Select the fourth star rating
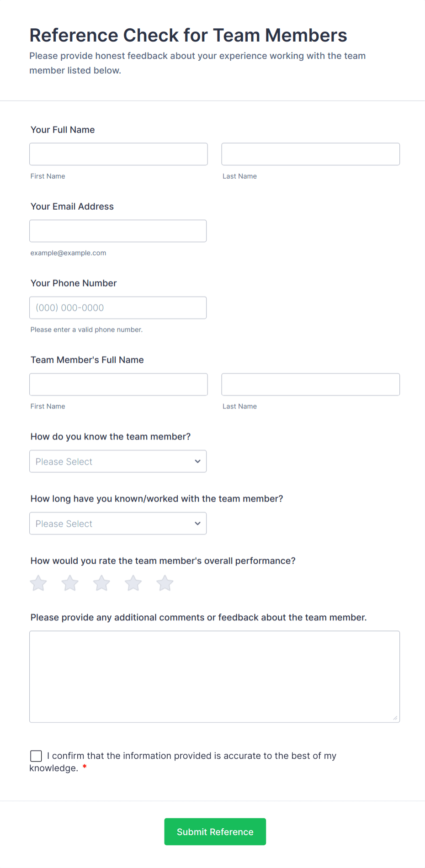 (133, 583)
